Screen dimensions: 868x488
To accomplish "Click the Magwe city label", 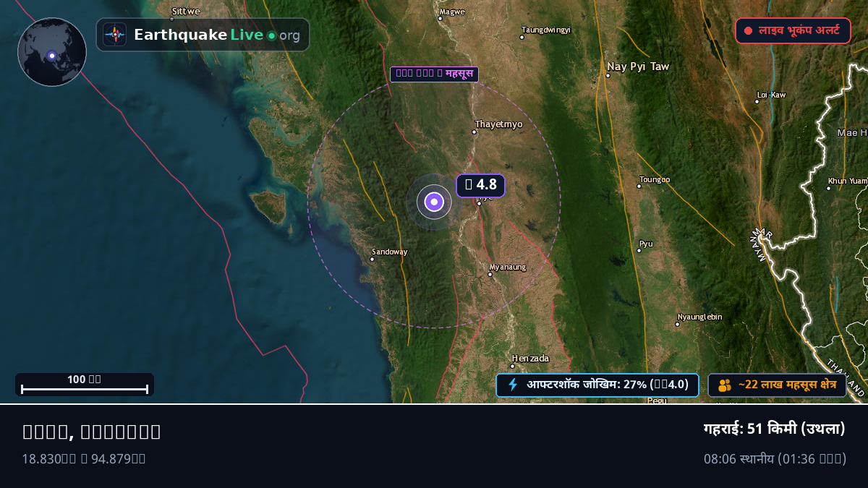I will [x=452, y=12].
